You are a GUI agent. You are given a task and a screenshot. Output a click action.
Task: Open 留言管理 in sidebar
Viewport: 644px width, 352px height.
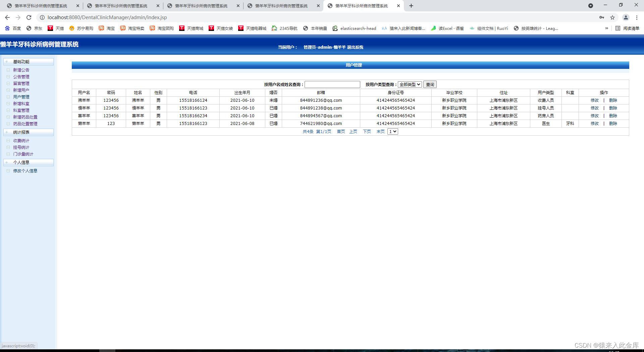pos(21,83)
